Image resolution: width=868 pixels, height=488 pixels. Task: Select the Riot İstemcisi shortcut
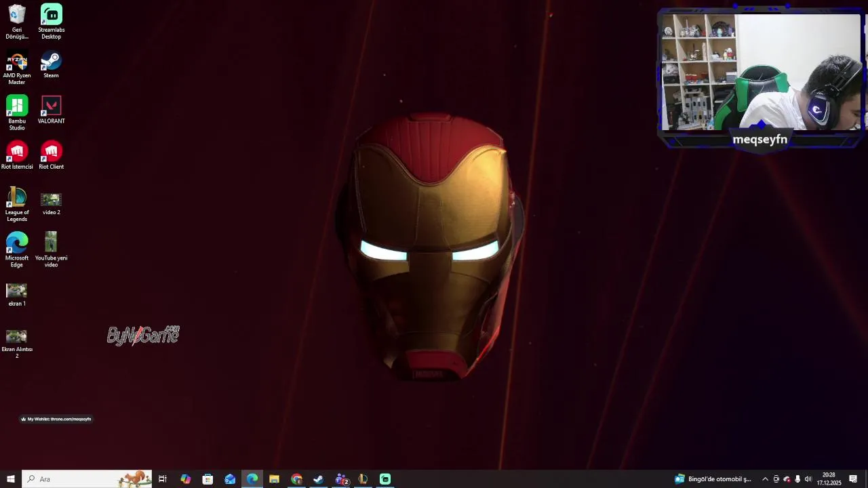coord(17,155)
